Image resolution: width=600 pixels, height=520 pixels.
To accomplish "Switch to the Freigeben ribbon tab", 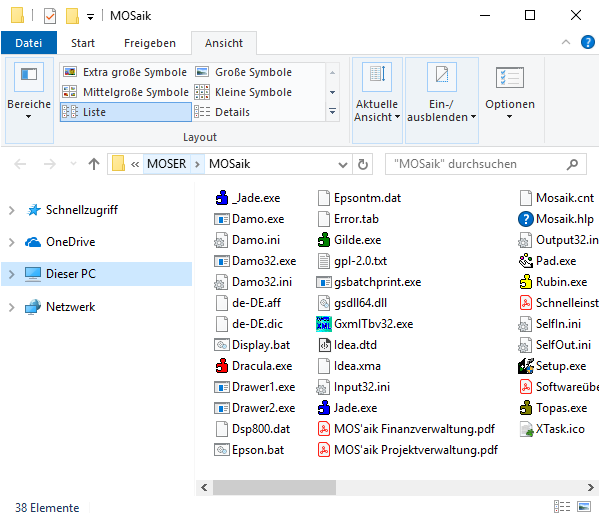I will [149, 43].
